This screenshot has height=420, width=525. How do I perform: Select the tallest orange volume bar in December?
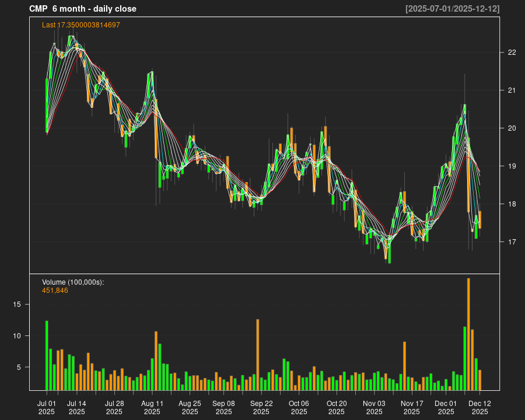click(468, 334)
